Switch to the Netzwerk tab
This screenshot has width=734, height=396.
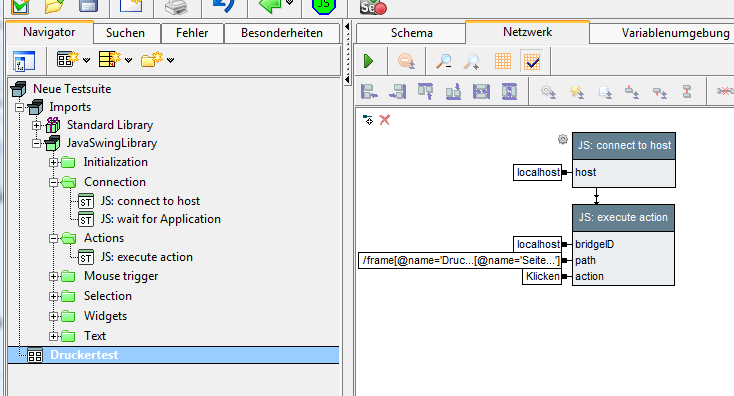(x=528, y=32)
